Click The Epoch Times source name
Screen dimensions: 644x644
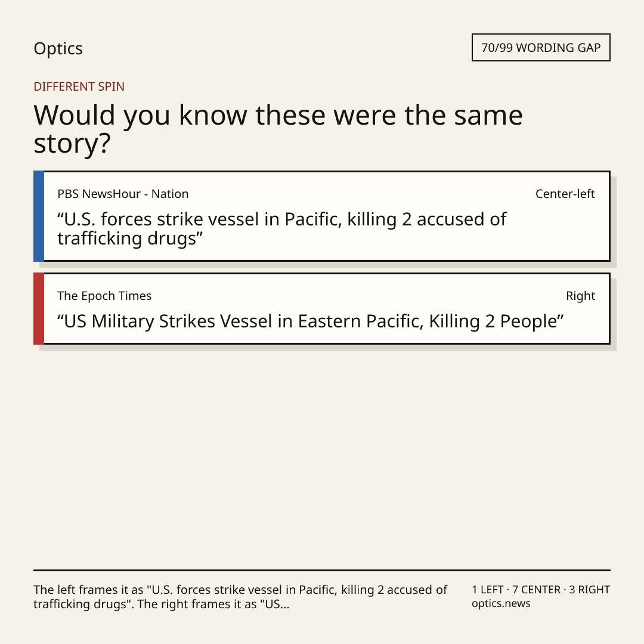point(104,296)
